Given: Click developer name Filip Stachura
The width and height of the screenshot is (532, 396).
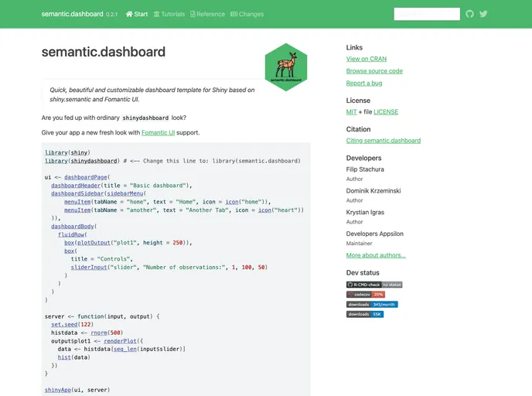Looking at the screenshot, I should tap(365, 169).
